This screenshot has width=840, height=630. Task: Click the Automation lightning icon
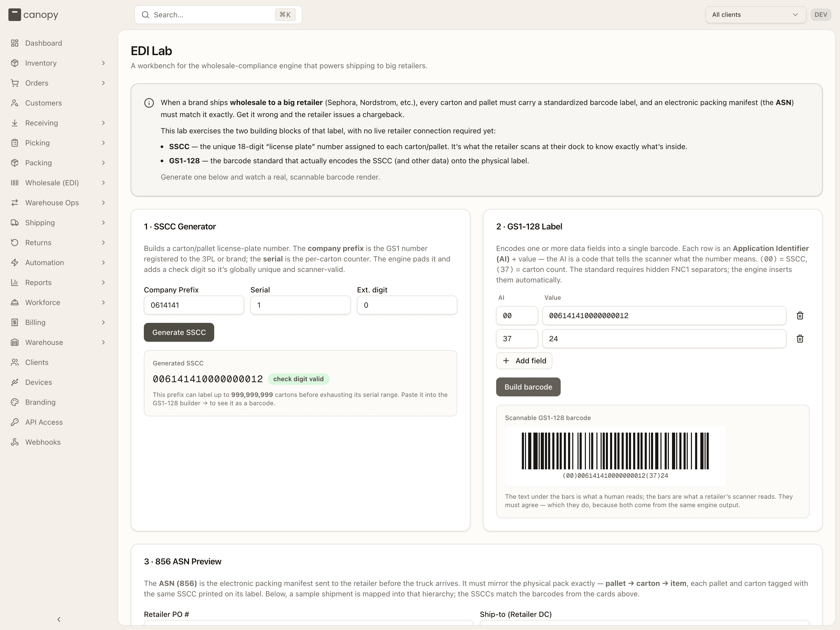click(x=15, y=262)
